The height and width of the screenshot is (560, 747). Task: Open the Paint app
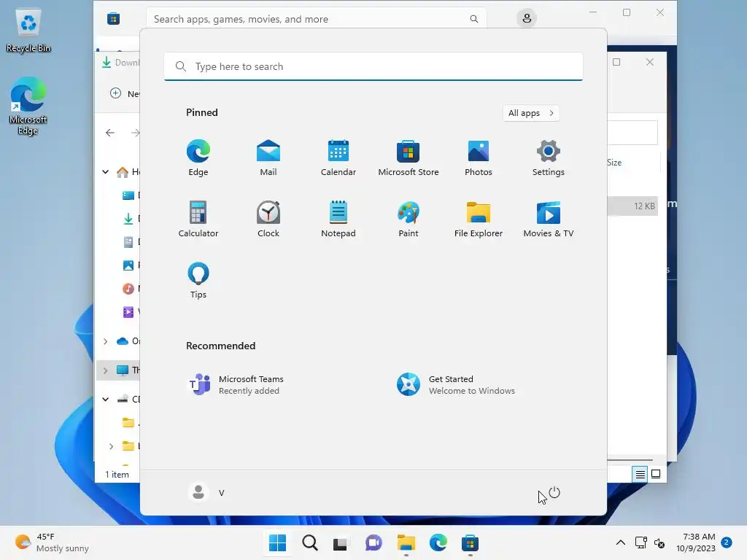point(409,219)
